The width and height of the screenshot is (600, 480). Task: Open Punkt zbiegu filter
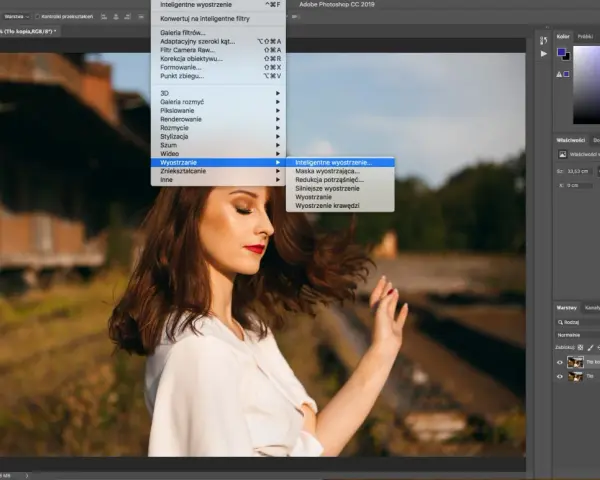pos(218,76)
